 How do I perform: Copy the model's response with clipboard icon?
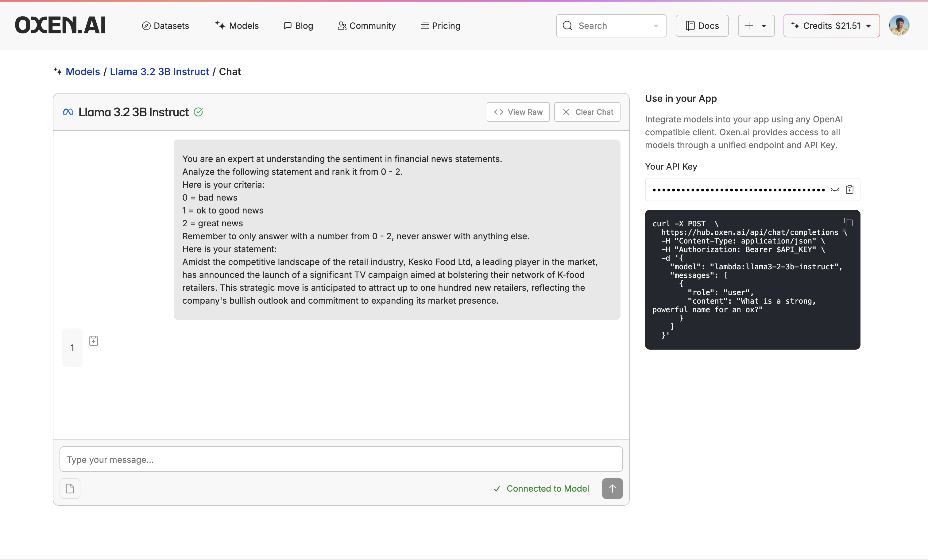point(93,341)
